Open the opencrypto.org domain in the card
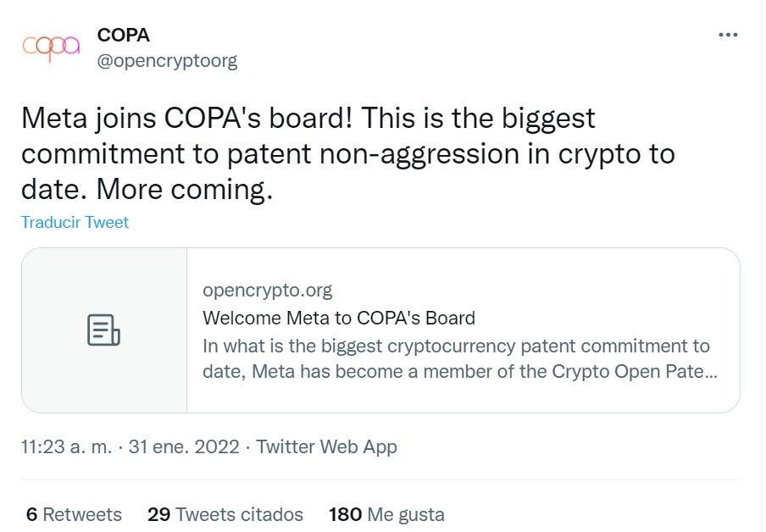This screenshot has height=532, width=766. (267, 291)
